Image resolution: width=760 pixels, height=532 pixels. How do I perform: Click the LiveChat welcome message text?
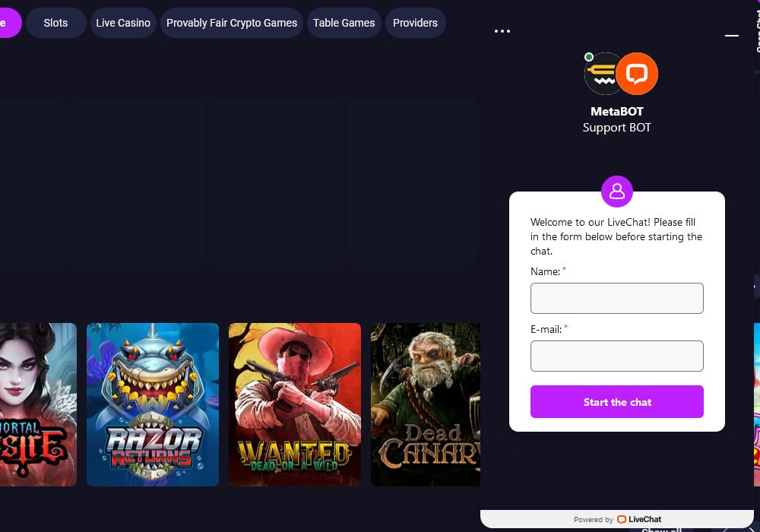pyautogui.click(x=616, y=236)
